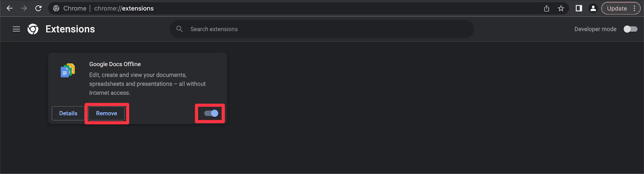Open Chrome's three-dot menu next to Update
The image size is (644, 174).
point(634,8)
